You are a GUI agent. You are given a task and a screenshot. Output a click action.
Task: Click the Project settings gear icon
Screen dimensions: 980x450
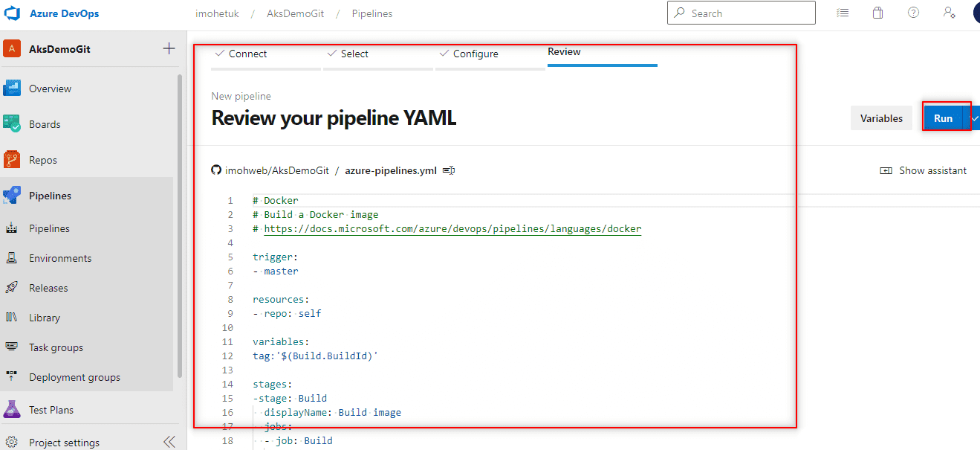pos(11,443)
